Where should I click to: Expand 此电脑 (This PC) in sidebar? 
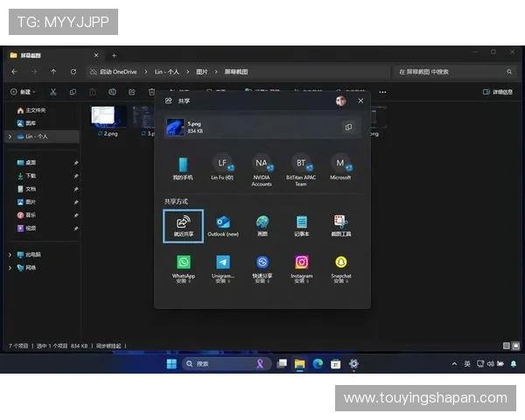pyautogui.click(x=10, y=255)
